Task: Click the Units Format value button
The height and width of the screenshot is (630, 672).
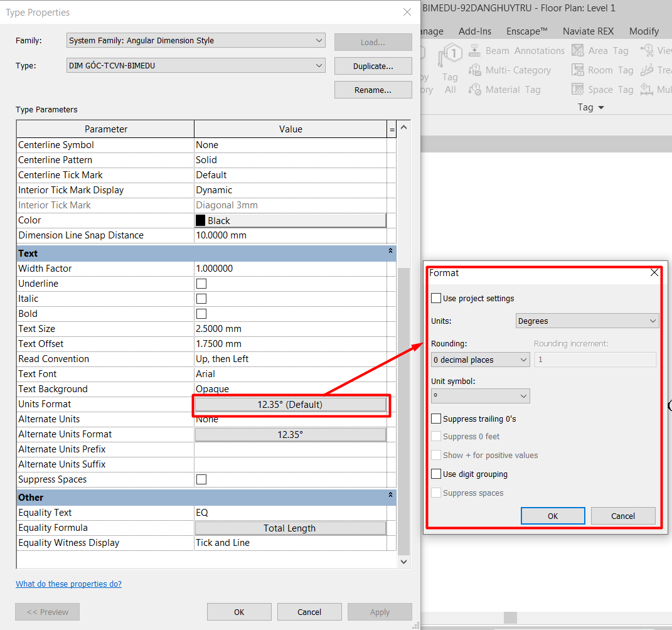Action: (291, 405)
